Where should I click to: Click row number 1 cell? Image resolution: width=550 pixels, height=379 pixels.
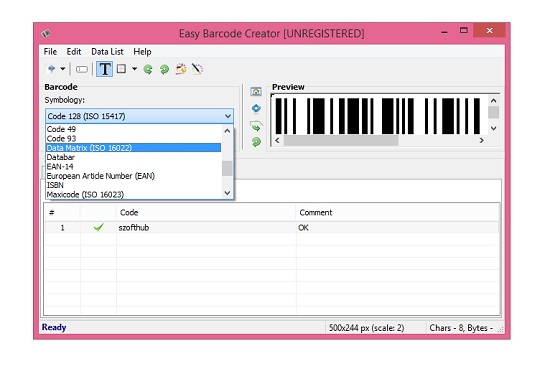(62, 228)
